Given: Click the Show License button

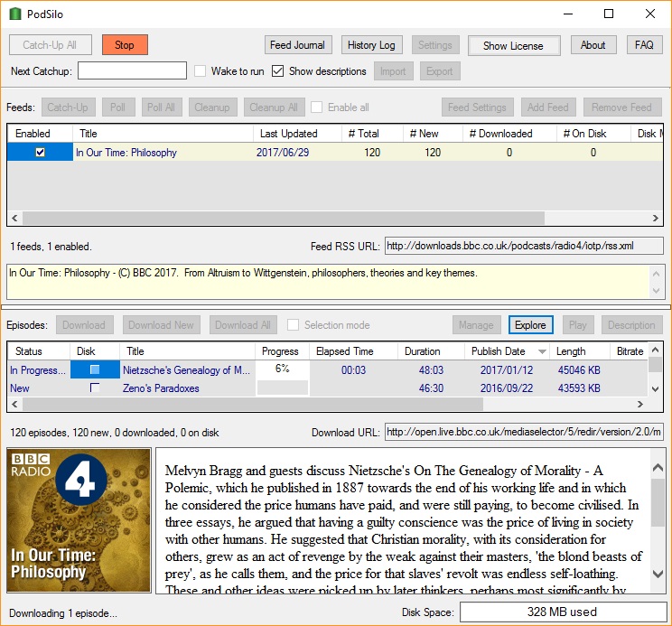Looking at the screenshot, I should 513,46.
